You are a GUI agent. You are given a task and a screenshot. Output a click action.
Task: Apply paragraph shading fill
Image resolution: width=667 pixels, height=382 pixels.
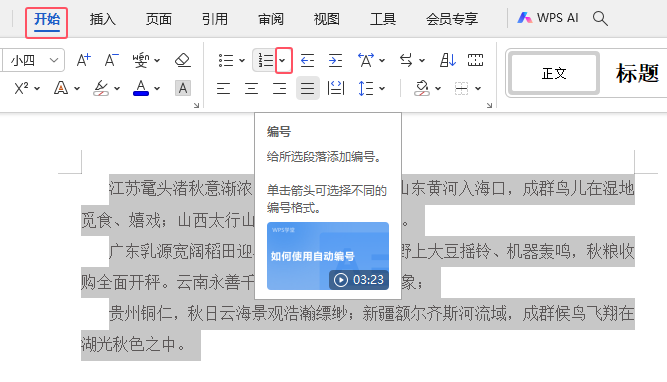coord(422,88)
